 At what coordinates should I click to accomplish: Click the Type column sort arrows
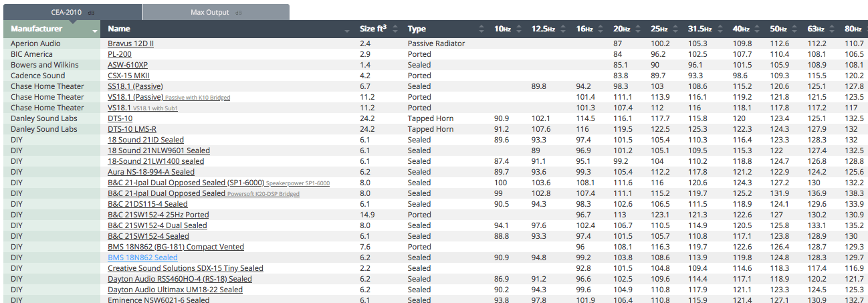point(481,29)
